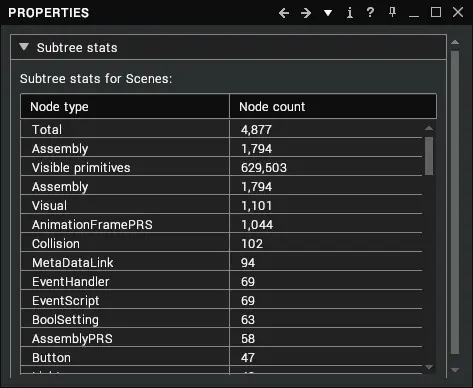Viewport: 473px width, 388px height.
Task: Click the 94 count value
Action: [x=248, y=263]
